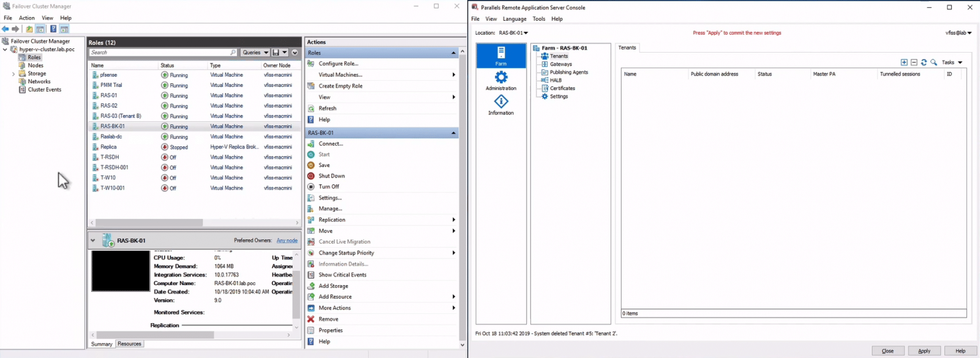
Task: Open the Location RAS-BK-01 dropdown
Action: 513,33
